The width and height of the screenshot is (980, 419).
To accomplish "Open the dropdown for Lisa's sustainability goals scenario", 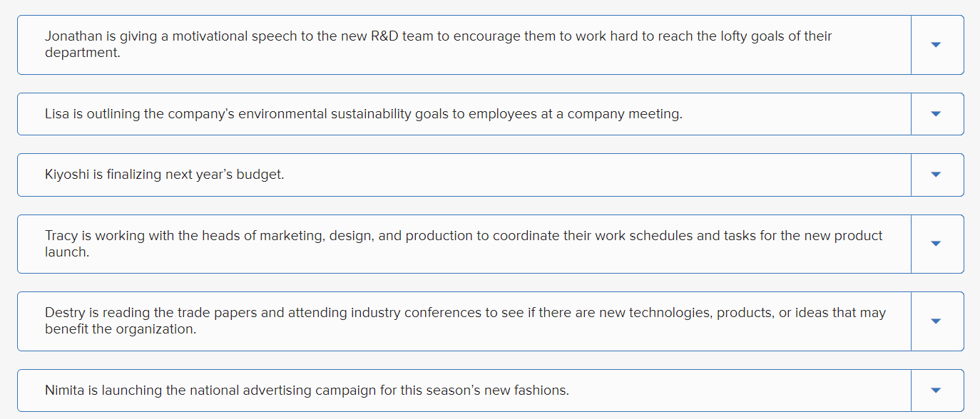I will pos(937,113).
